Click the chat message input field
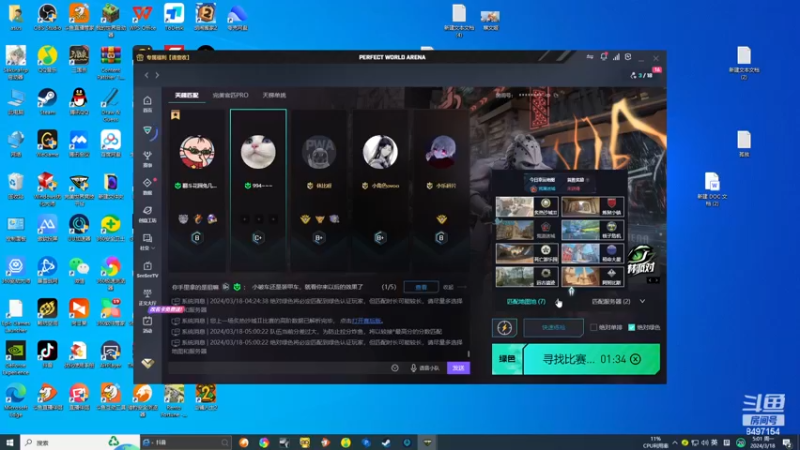 (278, 368)
